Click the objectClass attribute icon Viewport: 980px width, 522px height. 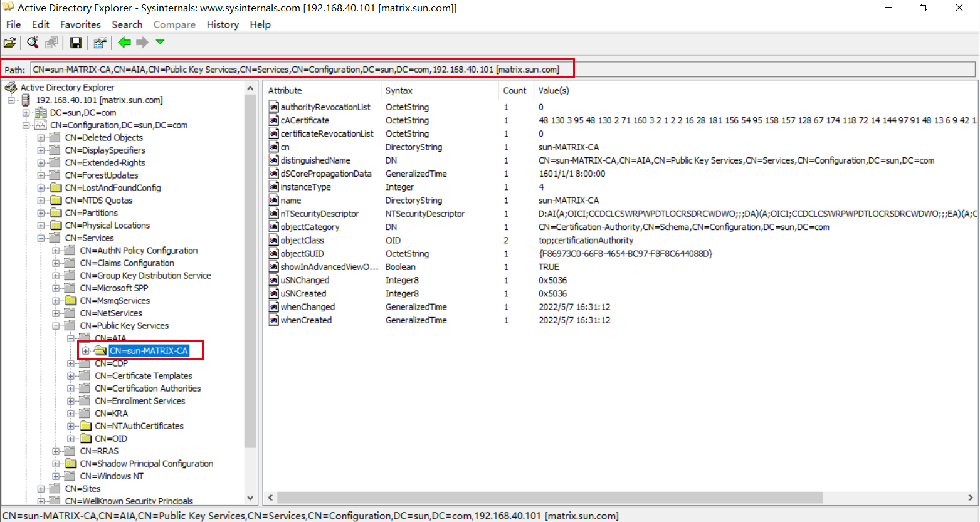(273, 240)
